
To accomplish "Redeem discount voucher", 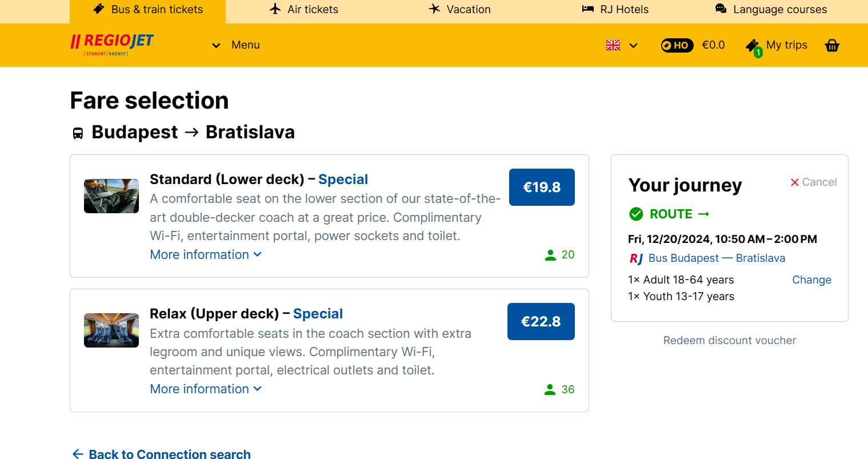I will (x=730, y=341).
